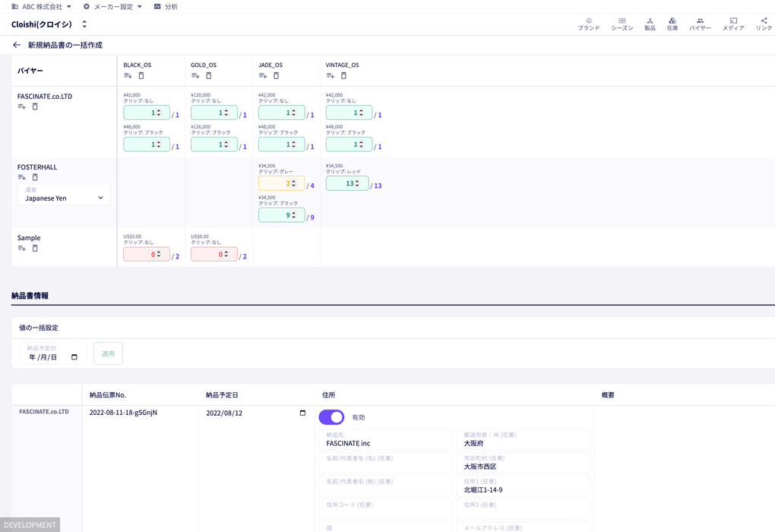
Task: Click the 住所2 (任意) input field
Action: pos(523,508)
